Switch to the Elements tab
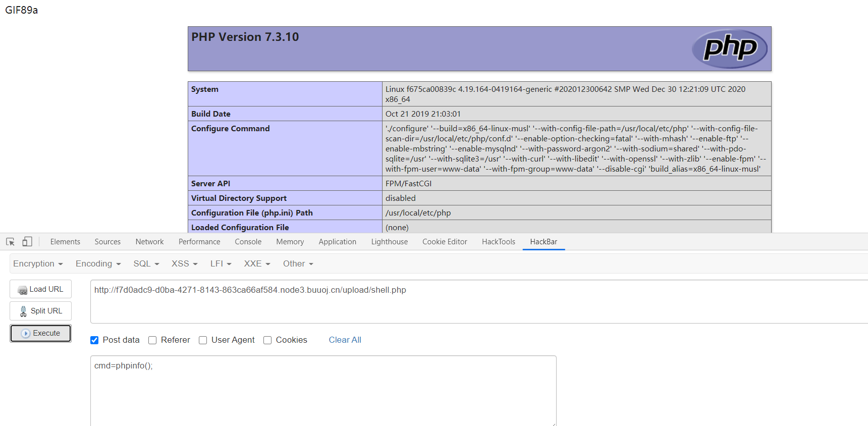This screenshot has height=426, width=868. click(x=65, y=242)
